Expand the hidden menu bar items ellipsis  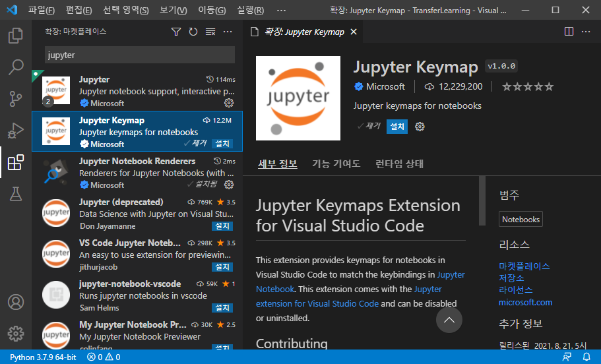[281, 10]
